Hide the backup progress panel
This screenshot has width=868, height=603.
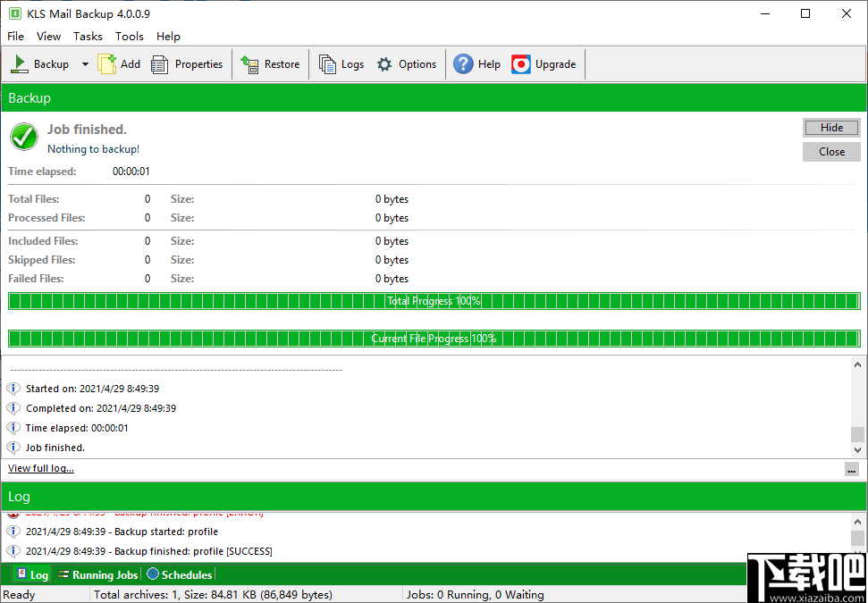[830, 127]
